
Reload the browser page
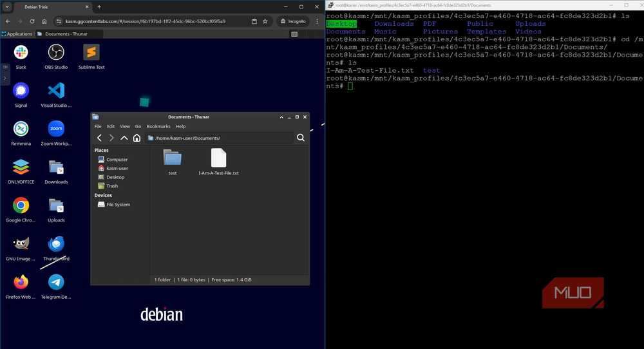click(x=32, y=21)
